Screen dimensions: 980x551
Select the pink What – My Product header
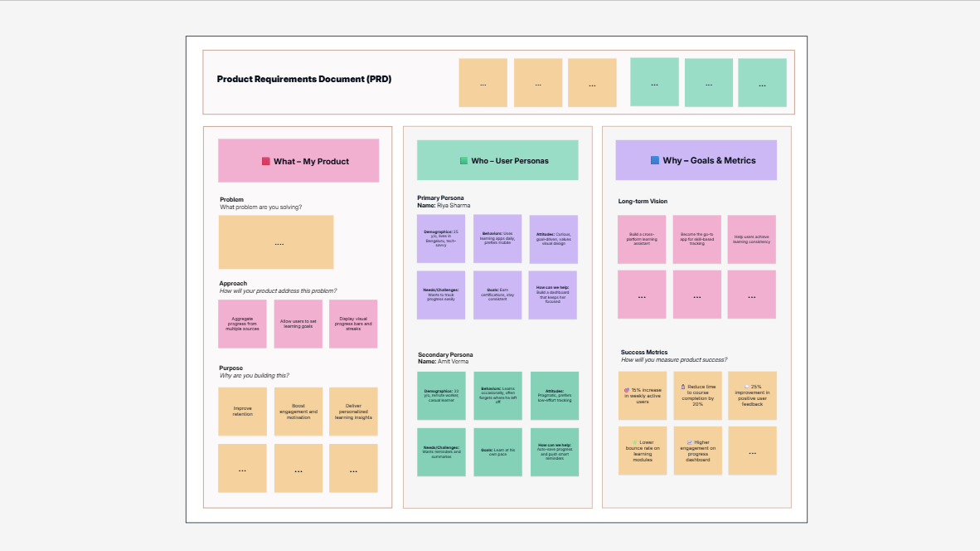[x=298, y=161]
